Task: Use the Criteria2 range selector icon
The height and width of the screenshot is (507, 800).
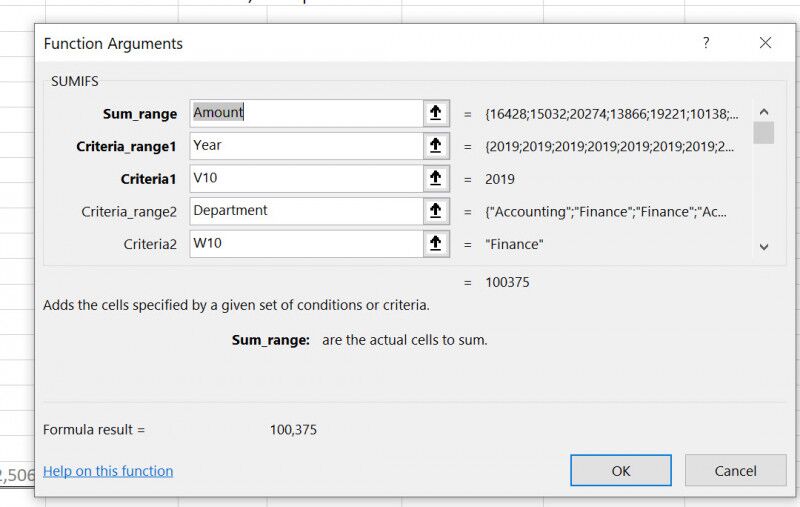Action: pyautogui.click(x=435, y=244)
